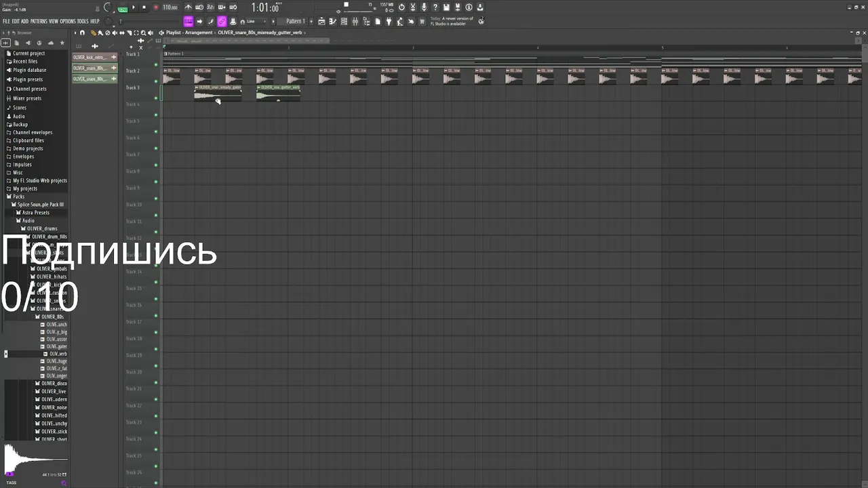Select the OLIVER_kick_retro clip in picker

pyautogui.click(x=94, y=58)
